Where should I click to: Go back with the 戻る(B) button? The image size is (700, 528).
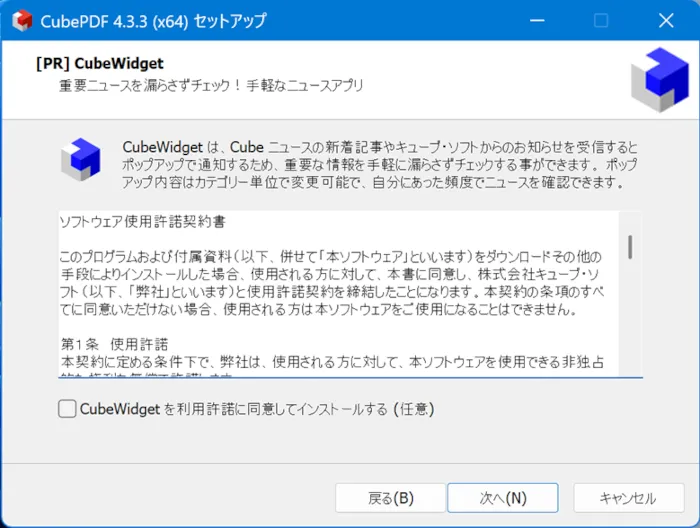coord(390,497)
